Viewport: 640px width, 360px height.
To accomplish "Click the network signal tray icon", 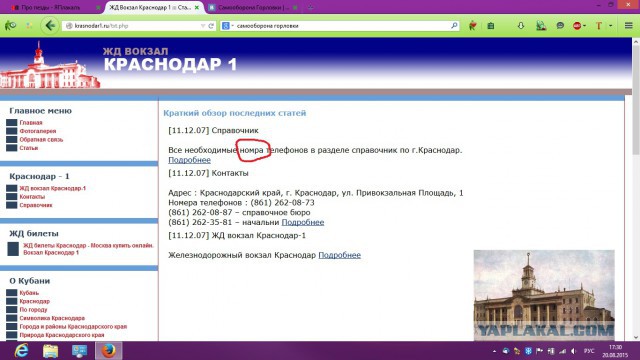I will click(x=562, y=351).
